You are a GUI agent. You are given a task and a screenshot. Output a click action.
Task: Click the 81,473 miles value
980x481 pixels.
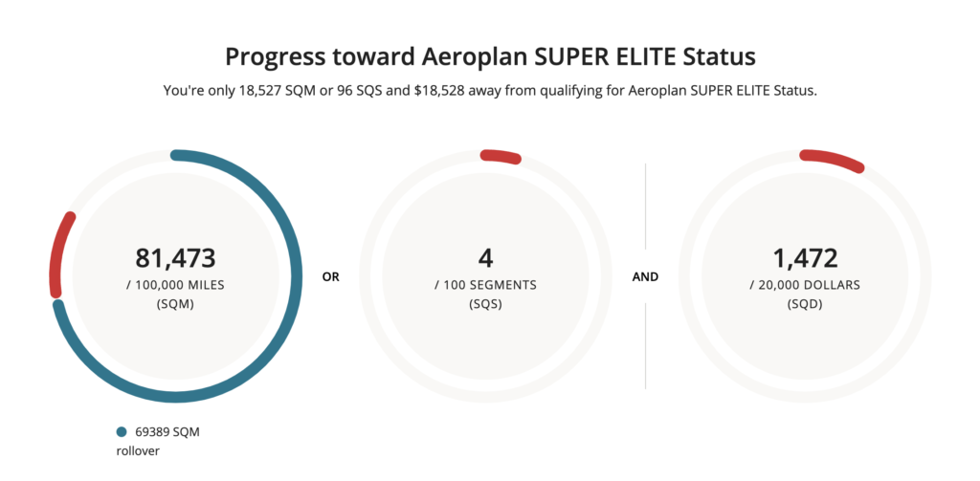tap(175, 257)
